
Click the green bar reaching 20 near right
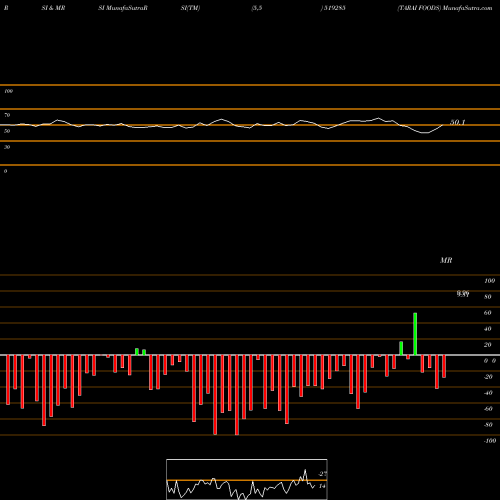point(401,348)
